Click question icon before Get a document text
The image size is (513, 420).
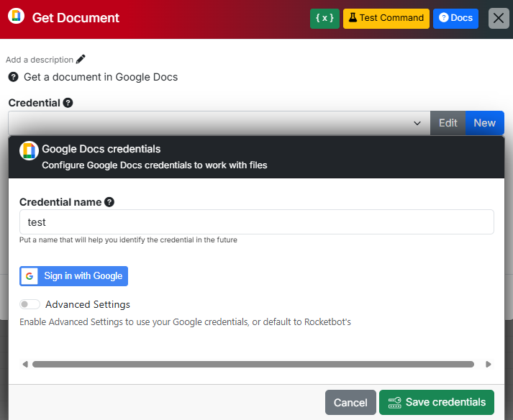pyautogui.click(x=13, y=77)
